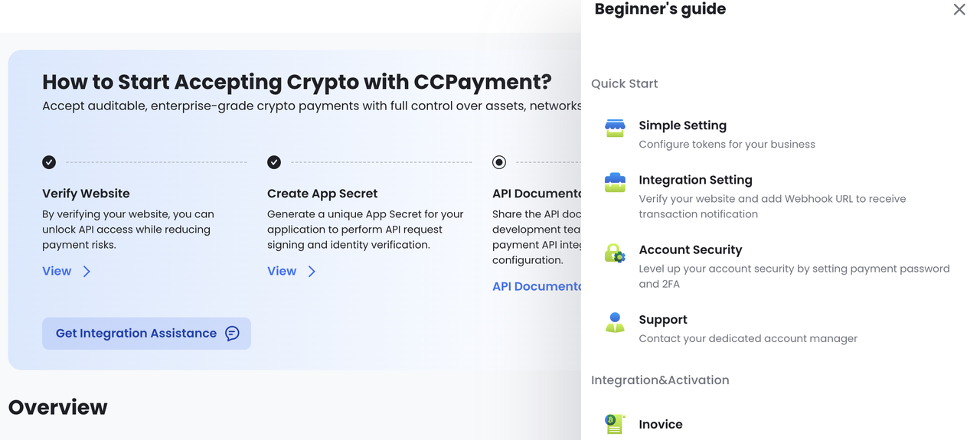Image resolution: width=980 pixels, height=440 pixels.
Task: Open the Support guide entry
Action: (x=663, y=320)
